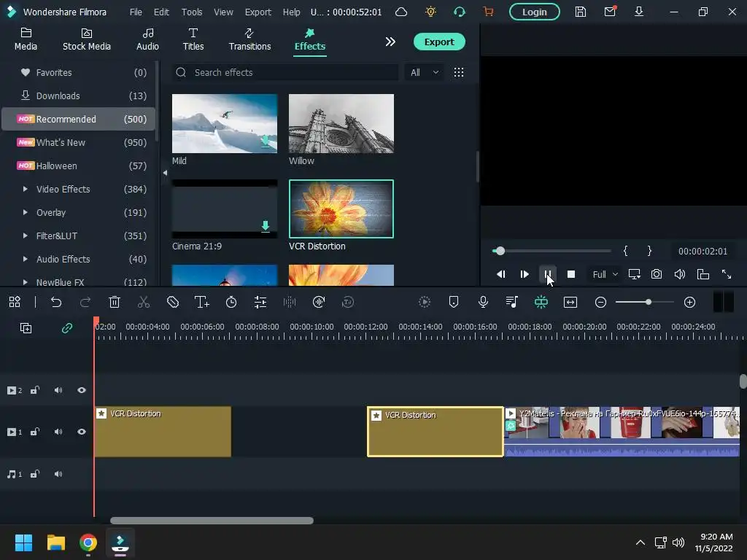Image resolution: width=747 pixels, height=560 pixels.
Task: Toggle the auto ripple link icon
Action: pos(67,327)
